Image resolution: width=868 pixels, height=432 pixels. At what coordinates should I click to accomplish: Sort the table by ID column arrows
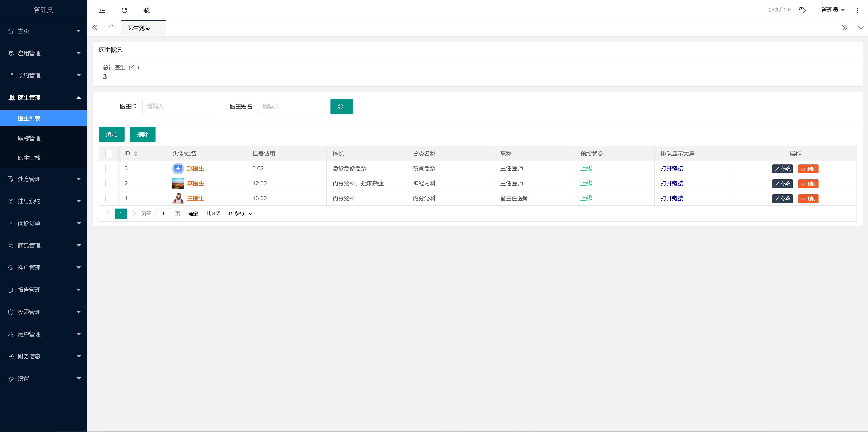click(136, 153)
